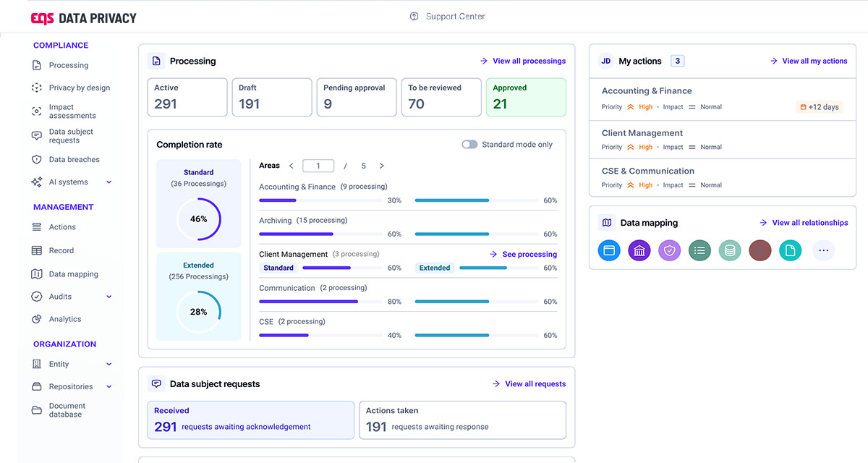Show more Data mapping items via ellipsis

pos(823,251)
